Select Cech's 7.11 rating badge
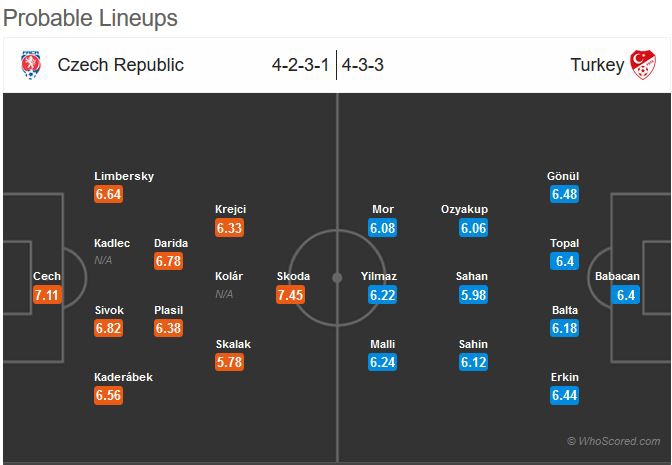Screen dimensions: 672x465 click(x=47, y=295)
